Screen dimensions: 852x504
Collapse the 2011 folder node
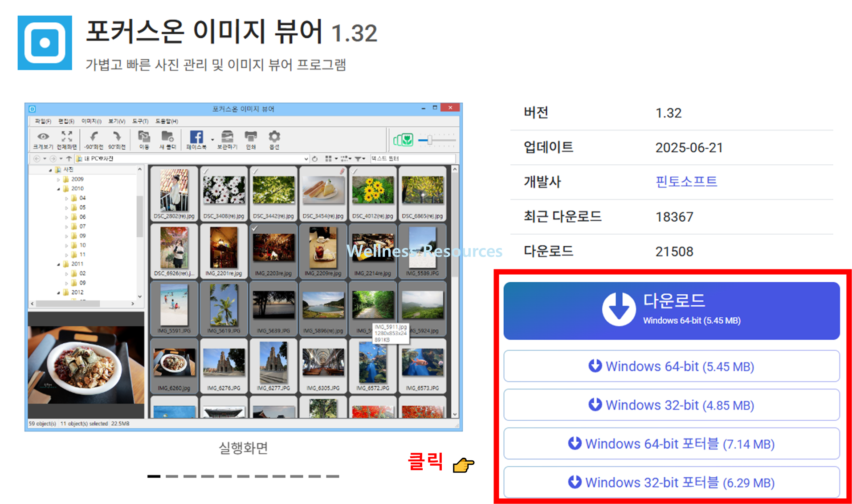[58, 264]
